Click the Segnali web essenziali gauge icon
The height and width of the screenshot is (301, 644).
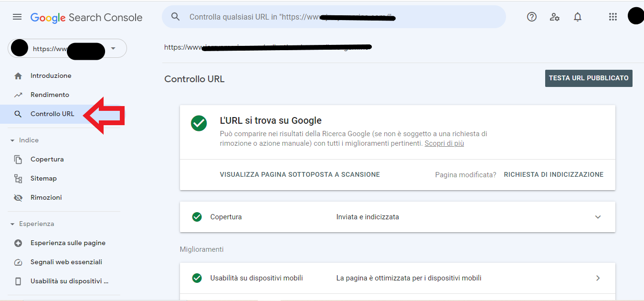[x=18, y=262]
